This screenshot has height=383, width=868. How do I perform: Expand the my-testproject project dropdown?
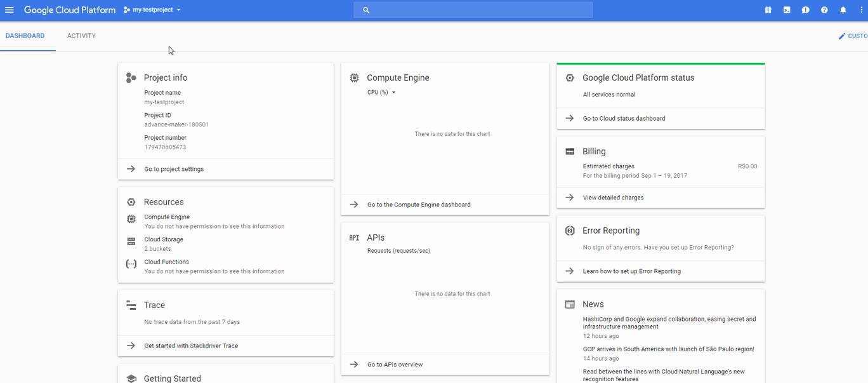pos(152,10)
